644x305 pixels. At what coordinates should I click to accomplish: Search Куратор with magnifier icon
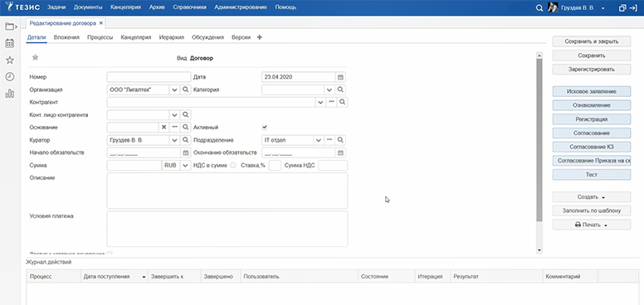[185, 140]
